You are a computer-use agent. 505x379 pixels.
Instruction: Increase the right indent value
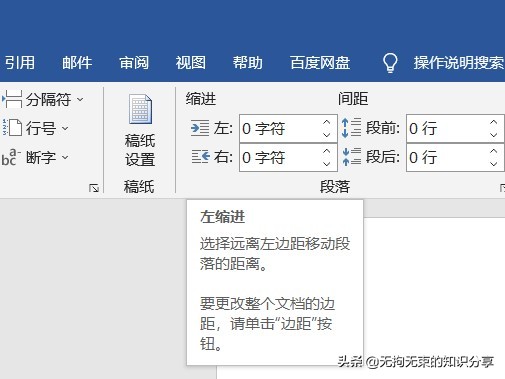point(327,151)
